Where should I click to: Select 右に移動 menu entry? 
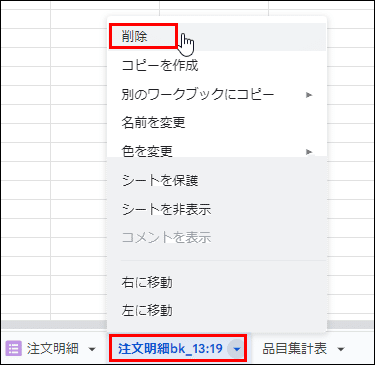217,282
